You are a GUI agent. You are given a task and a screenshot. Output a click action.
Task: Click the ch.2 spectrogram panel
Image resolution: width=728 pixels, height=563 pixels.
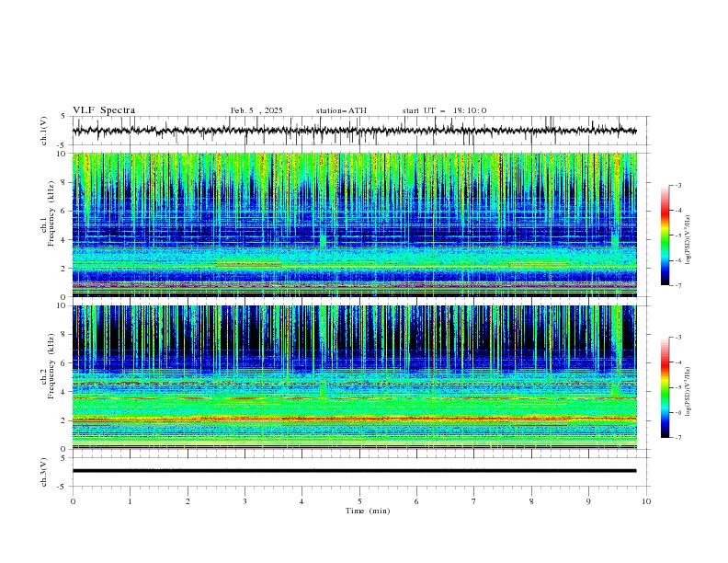coord(354,377)
